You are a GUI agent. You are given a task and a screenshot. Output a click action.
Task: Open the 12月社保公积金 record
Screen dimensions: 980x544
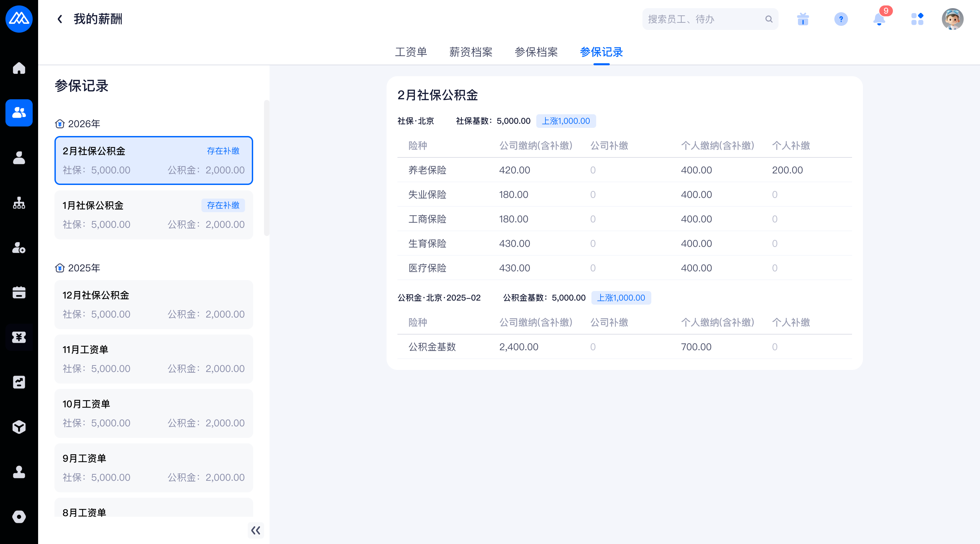click(153, 305)
